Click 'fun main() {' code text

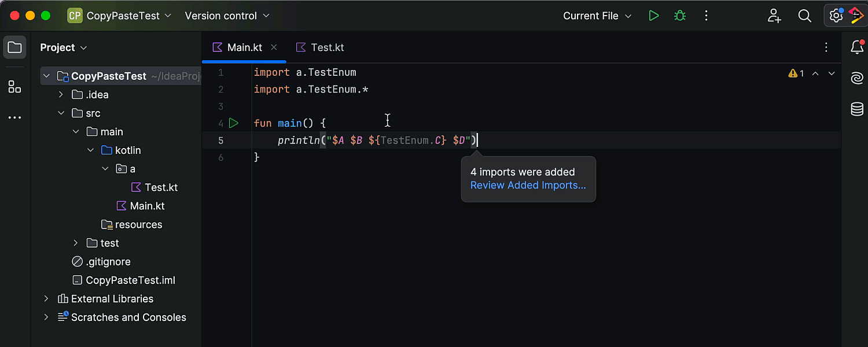[290, 123]
